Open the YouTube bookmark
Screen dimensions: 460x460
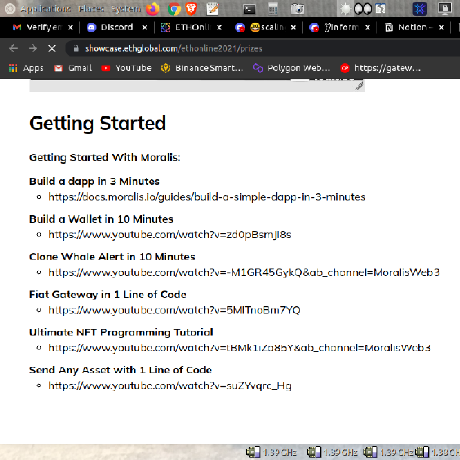click(x=126, y=68)
